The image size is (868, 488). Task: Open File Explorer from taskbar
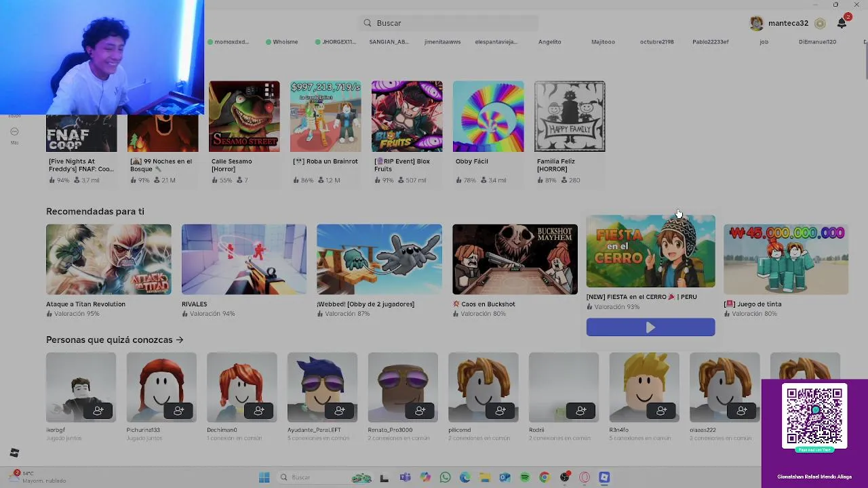click(485, 478)
